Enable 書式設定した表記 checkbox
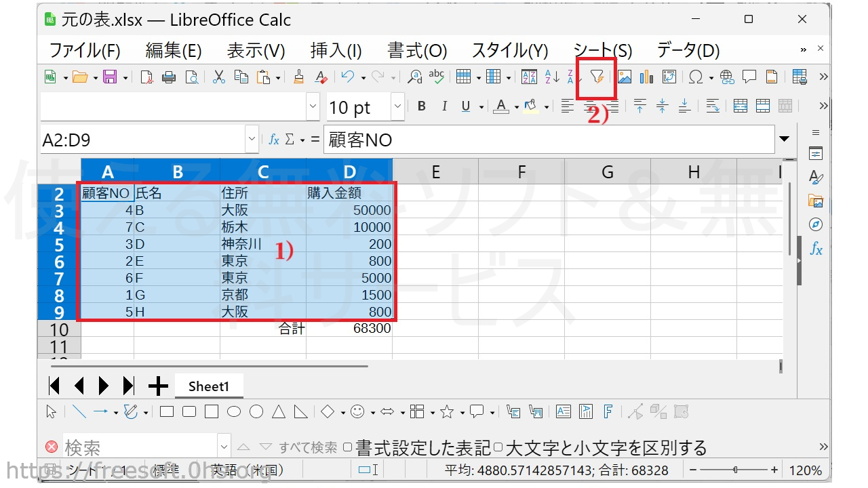The height and width of the screenshot is (488, 868). coord(348,447)
